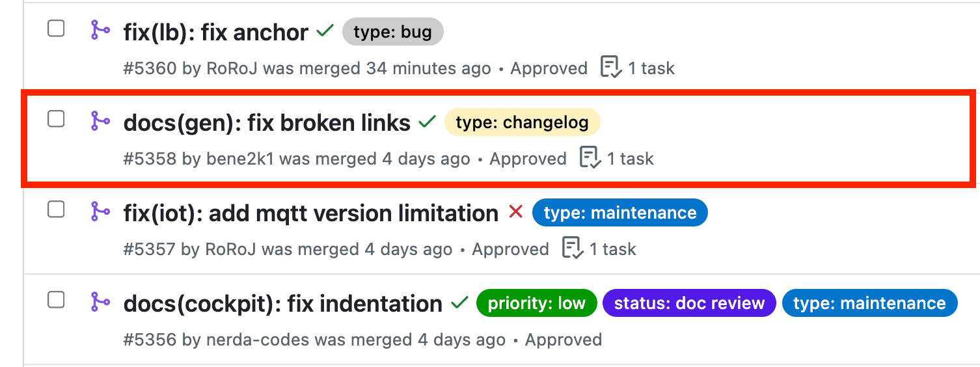The image size is (980, 367).
Task: Filter by 'type: bug' label
Action: (x=392, y=32)
